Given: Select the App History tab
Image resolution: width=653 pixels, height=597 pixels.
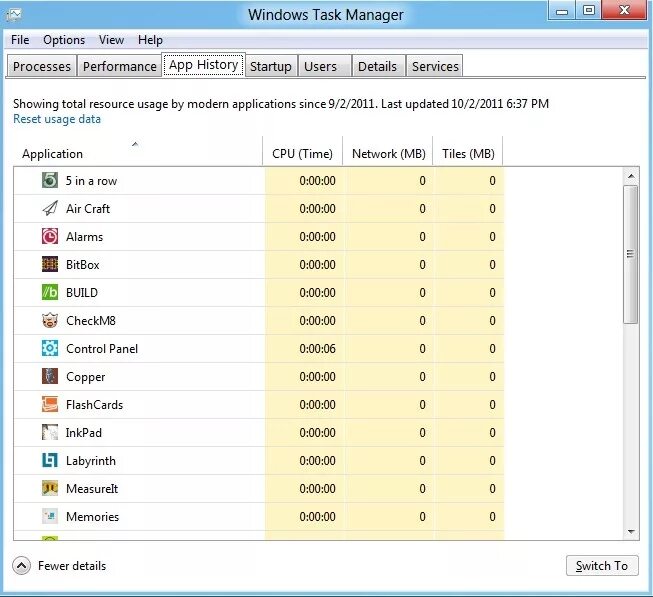Looking at the screenshot, I should coord(204,65).
